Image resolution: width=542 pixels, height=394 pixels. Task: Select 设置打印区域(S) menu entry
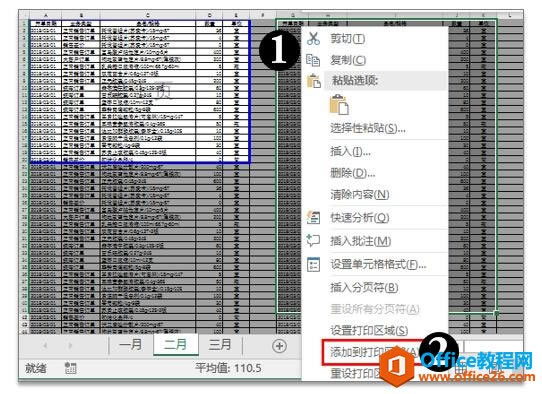click(369, 330)
